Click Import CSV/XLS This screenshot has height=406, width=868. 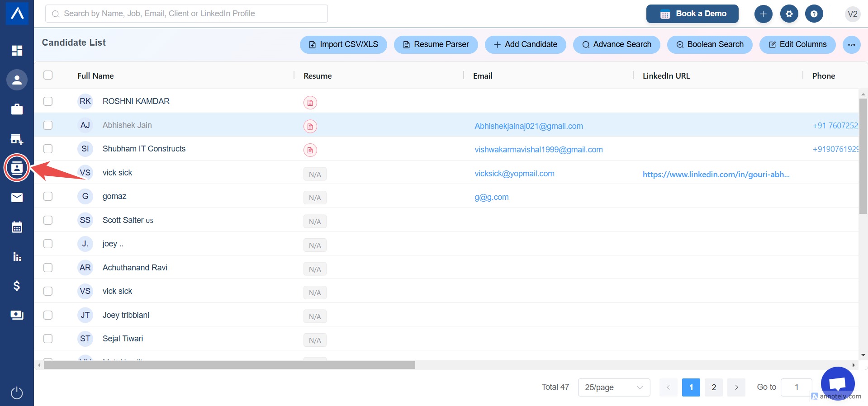(x=343, y=45)
